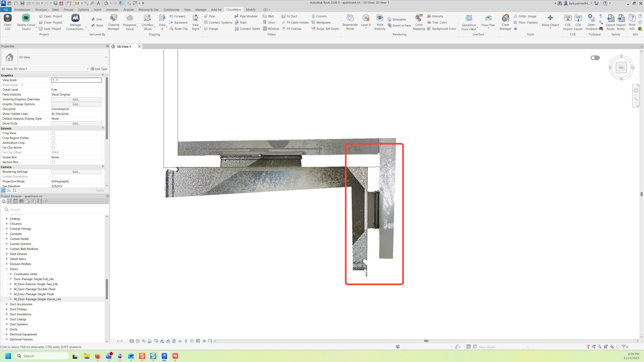This screenshot has height=362, width=644.
Task: Enable the Crop View checkbox
Action: [53, 133]
